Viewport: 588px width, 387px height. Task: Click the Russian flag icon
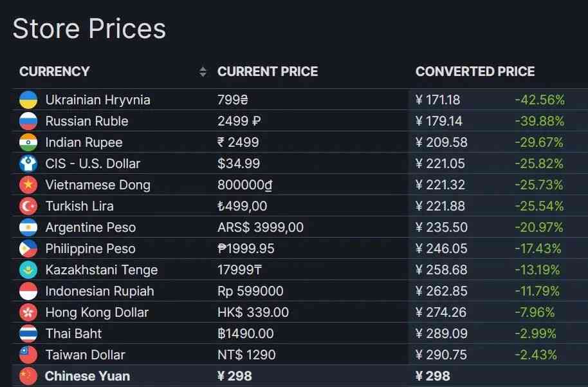[28, 121]
